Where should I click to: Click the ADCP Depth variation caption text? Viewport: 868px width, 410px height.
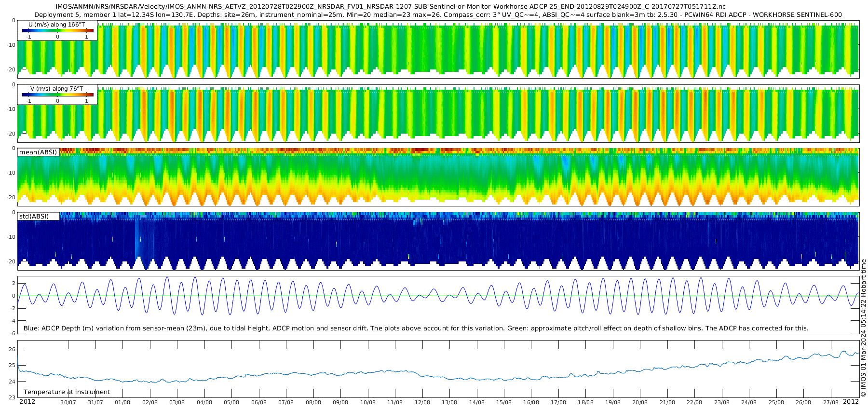pyautogui.click(x=416, y=328)
